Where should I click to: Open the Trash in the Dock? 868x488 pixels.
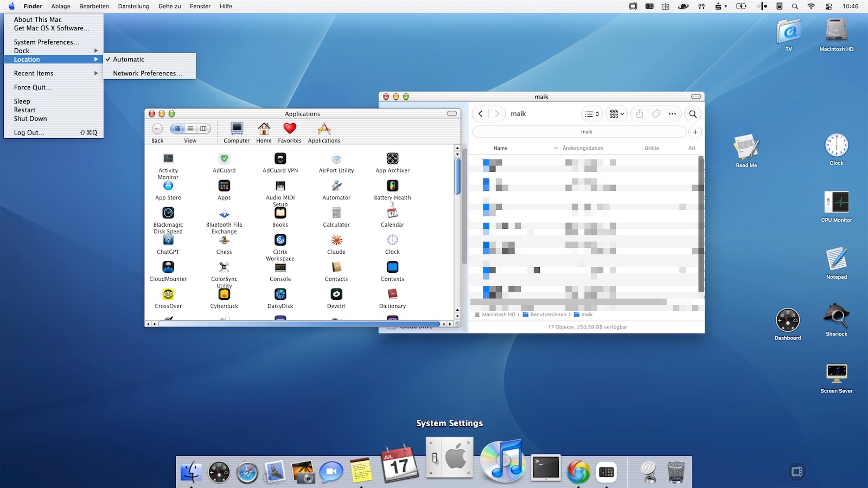tap(676, 472)
